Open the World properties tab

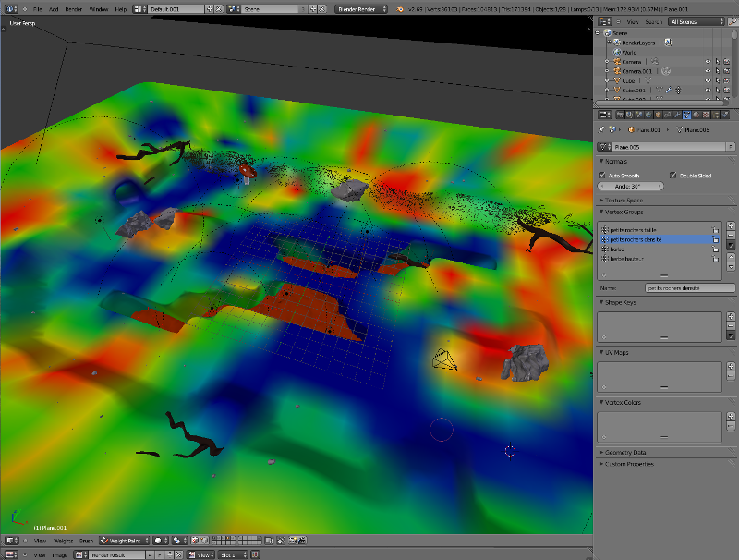tap(648, 115)
